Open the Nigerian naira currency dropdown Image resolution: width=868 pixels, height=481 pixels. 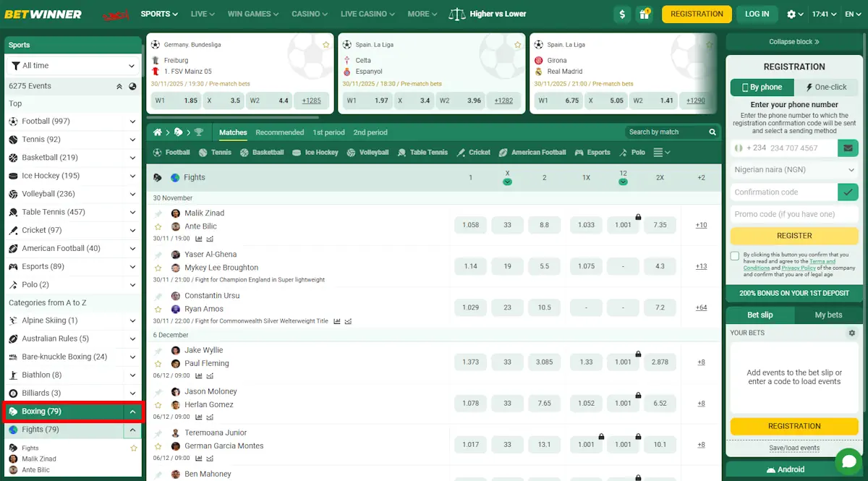click(793, 169)
